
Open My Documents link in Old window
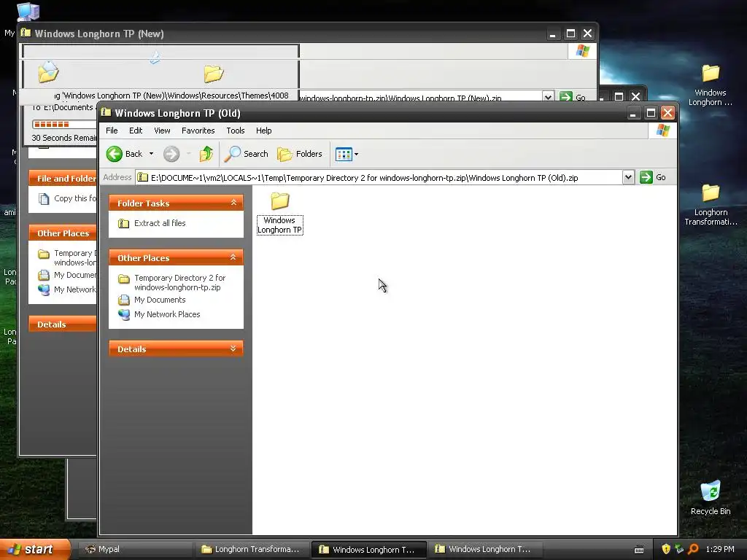[x=160, y=300]
